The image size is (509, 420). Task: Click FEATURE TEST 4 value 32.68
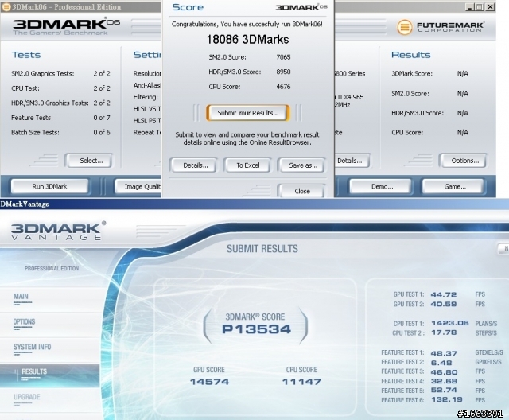pos(444,381)
